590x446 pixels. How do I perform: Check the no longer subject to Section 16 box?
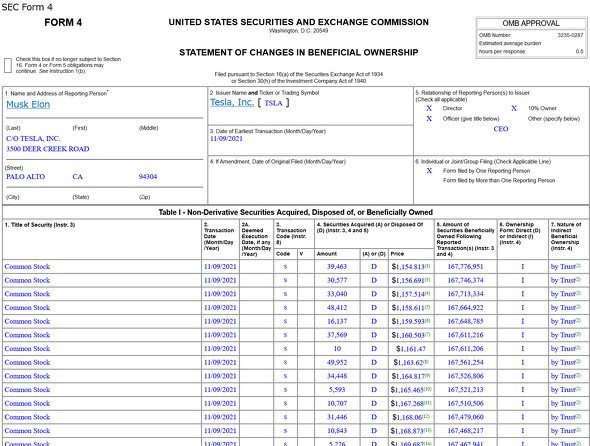coord(8,65)
